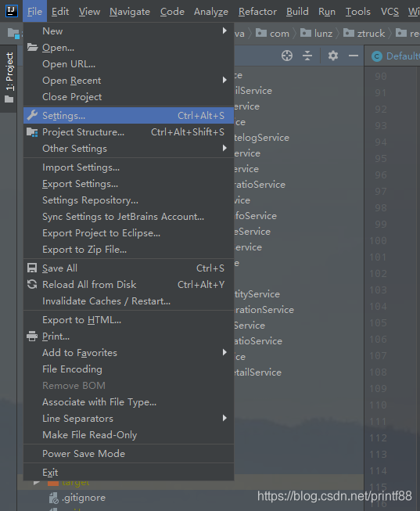Choose Exit from the File menu
Screen dimensions: 420x511
click(x=129, y=472)
